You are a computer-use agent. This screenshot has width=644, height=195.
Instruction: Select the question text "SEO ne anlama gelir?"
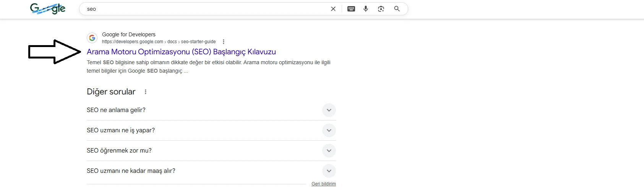click(116, 110)
